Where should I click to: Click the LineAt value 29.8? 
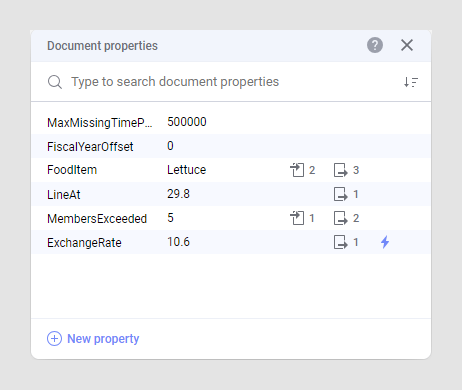pyautogui.click(x=178, y=194)
